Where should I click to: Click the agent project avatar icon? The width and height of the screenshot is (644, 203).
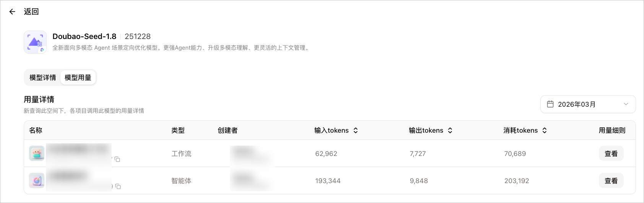coord(37,180)
